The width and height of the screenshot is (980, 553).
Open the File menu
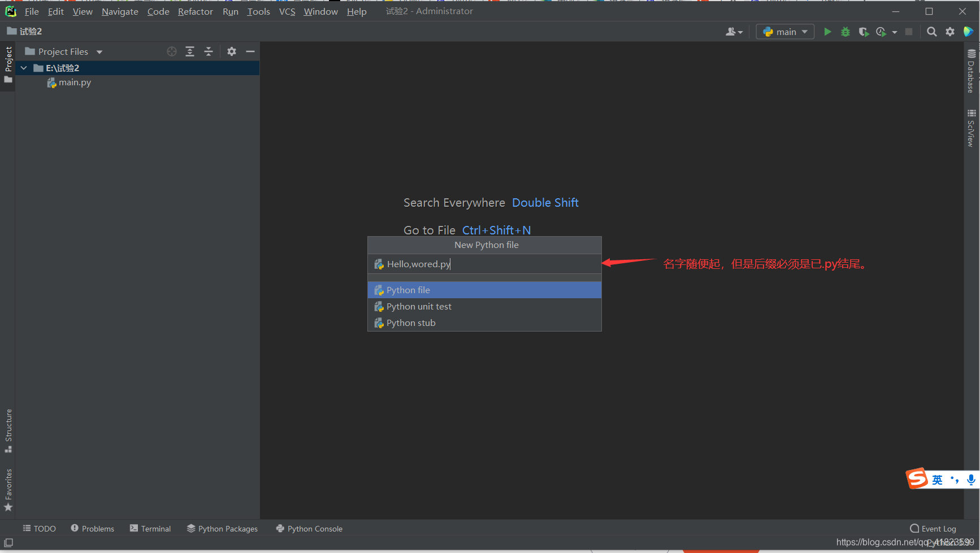[x=32, y=11]
